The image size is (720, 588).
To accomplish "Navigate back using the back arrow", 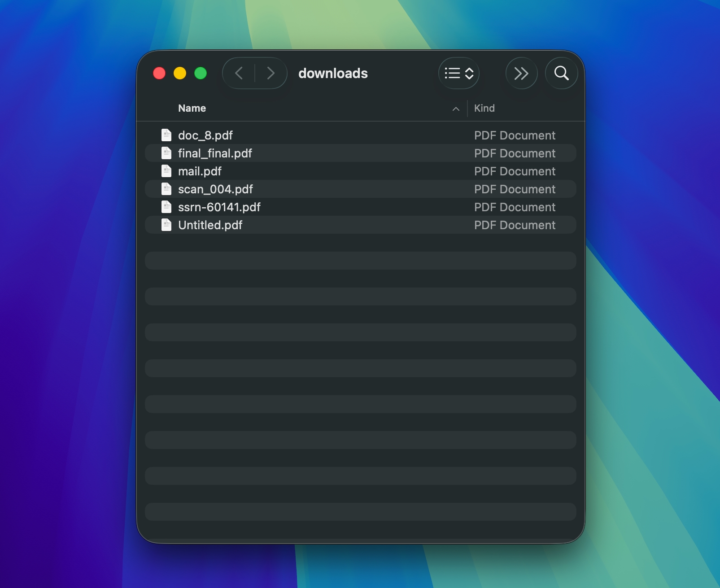I will tap(239, 73).
